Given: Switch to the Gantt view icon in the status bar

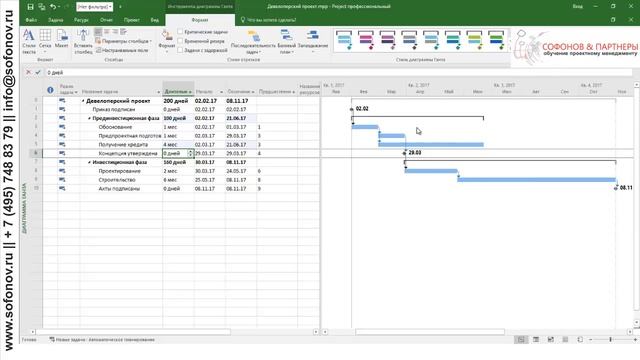Looking at the screenshot, I should click(521, 340).
